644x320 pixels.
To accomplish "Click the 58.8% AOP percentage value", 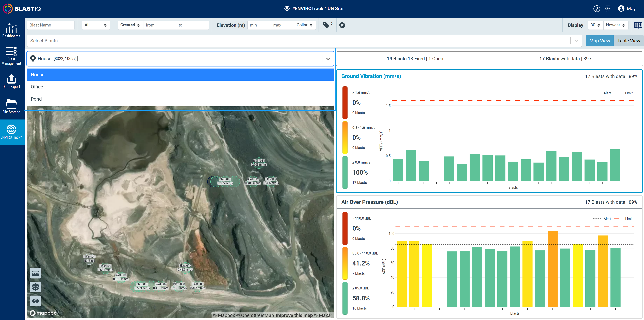I will click(x=361, y=298).
